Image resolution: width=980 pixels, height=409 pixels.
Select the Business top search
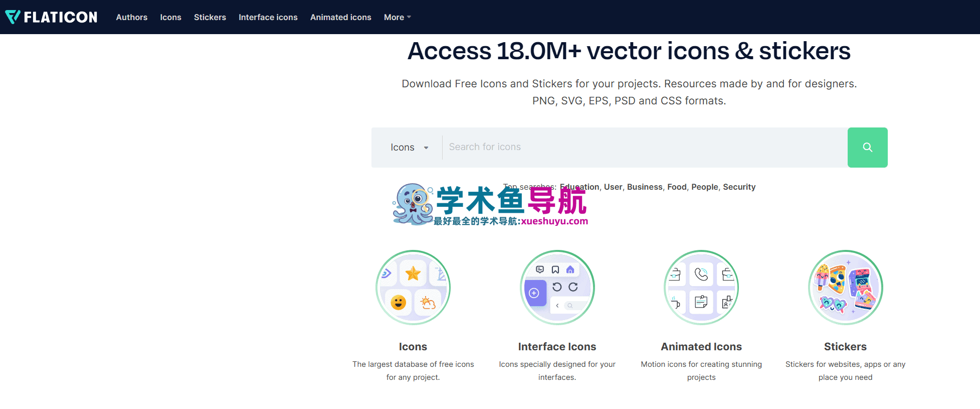[x=645, y=187]
